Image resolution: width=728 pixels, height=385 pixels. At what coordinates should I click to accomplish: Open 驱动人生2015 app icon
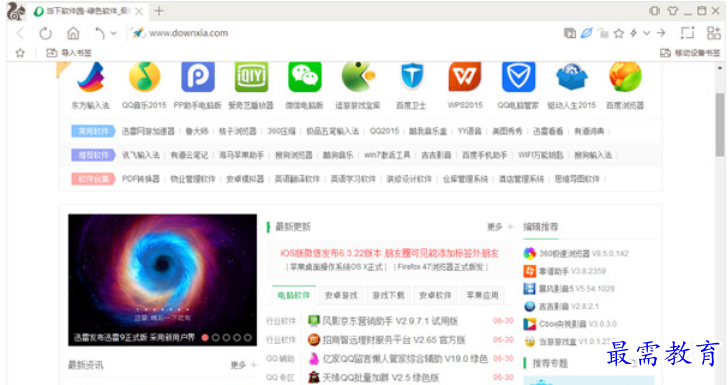click(x=572, y=77)
